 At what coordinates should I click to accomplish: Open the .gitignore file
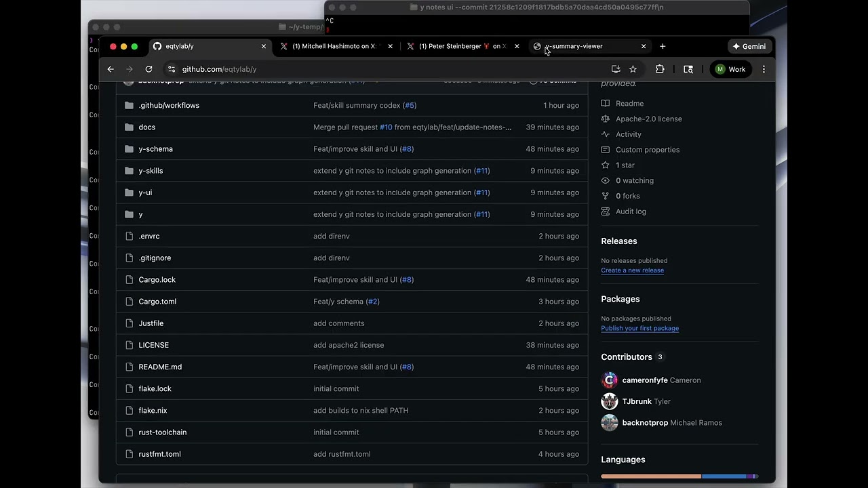coord(155,258)
